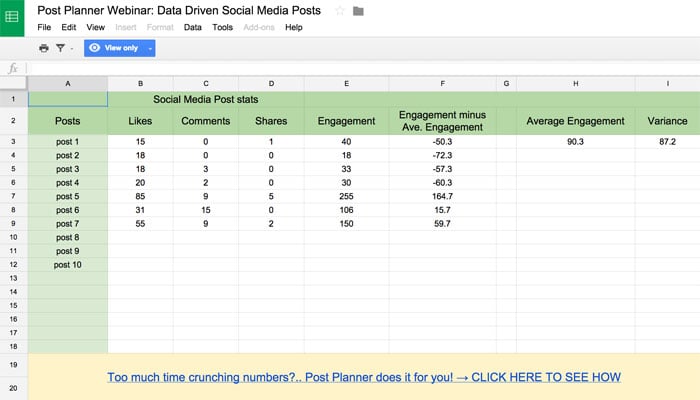Click the green Google Sheets home icon
Screen dimensions: 700x400
(12, 18)
